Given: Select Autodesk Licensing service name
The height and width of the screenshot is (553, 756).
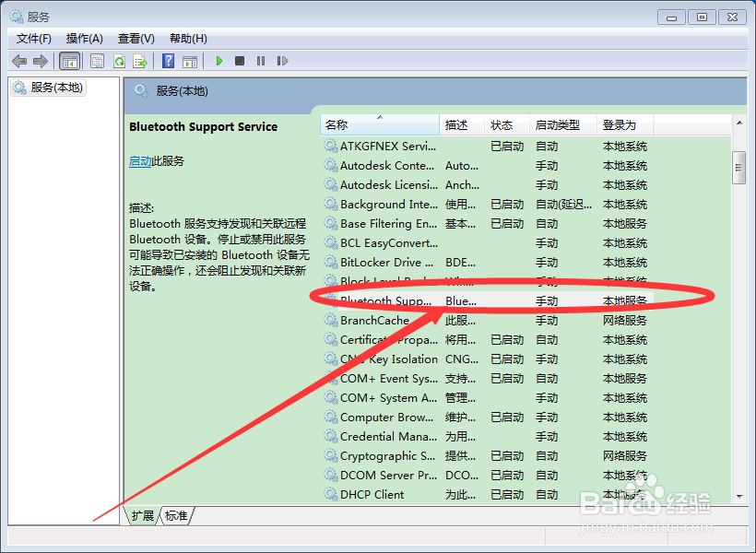Looking at the screenshot, I should point(389,184).
